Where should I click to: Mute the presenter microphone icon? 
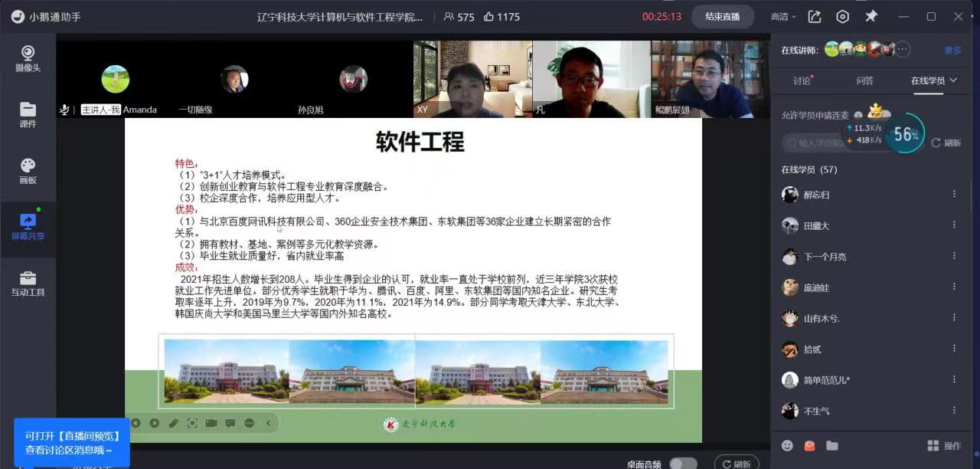tap(65, 110)
